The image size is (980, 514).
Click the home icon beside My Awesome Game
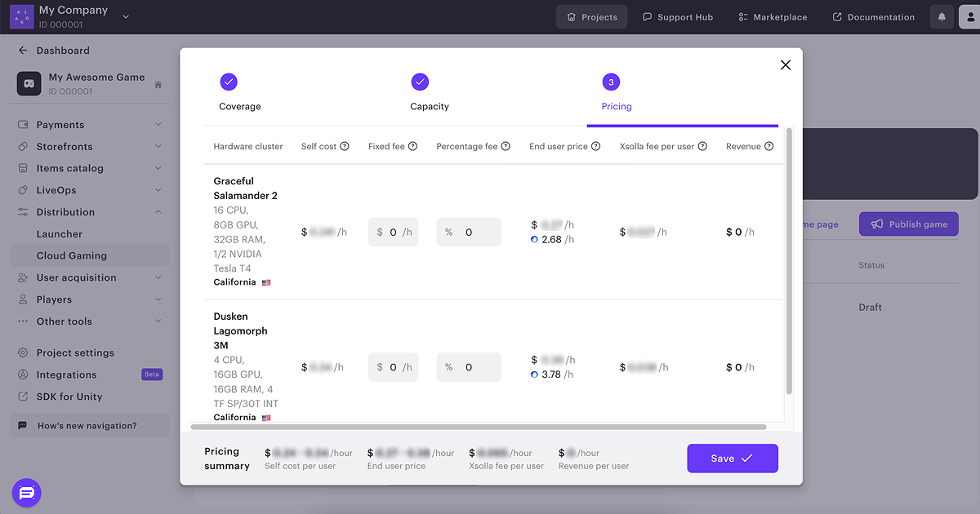(158, 84)
